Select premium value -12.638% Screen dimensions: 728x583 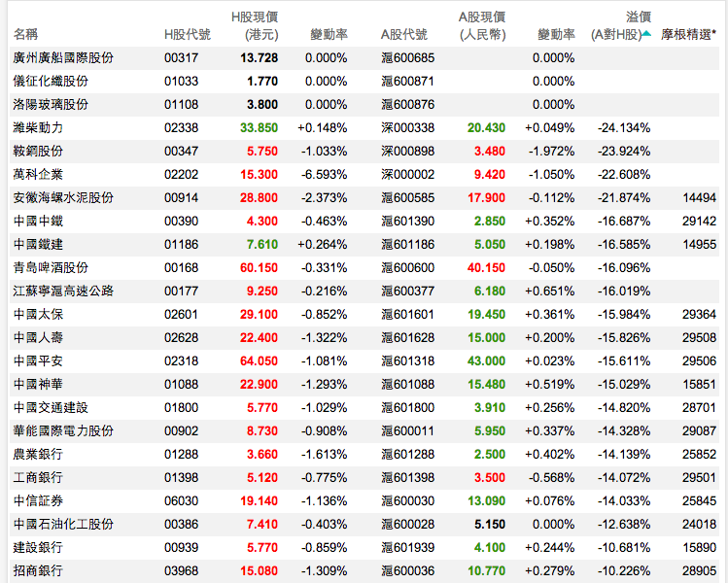624,524
